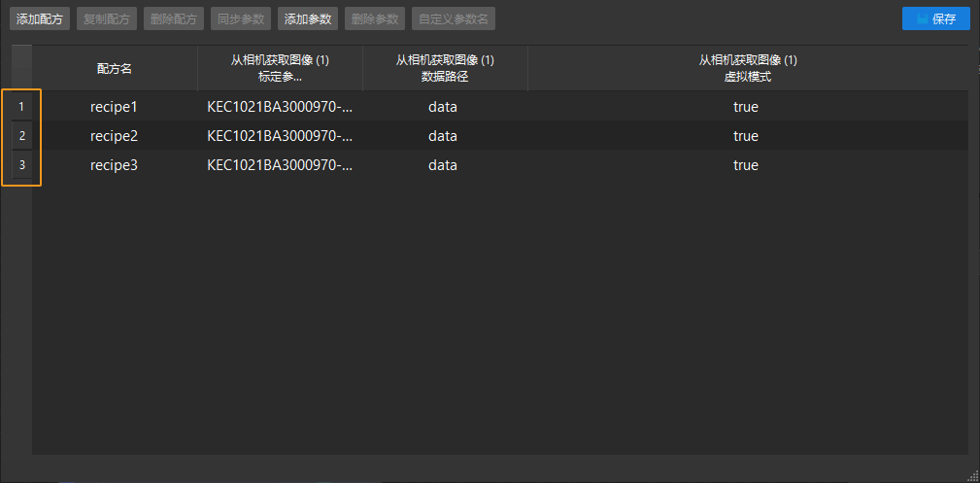Viewport: 980px width, 483px height.
Task: Click the table's top-left select-all corner cell
Action: tap(22, 69)
